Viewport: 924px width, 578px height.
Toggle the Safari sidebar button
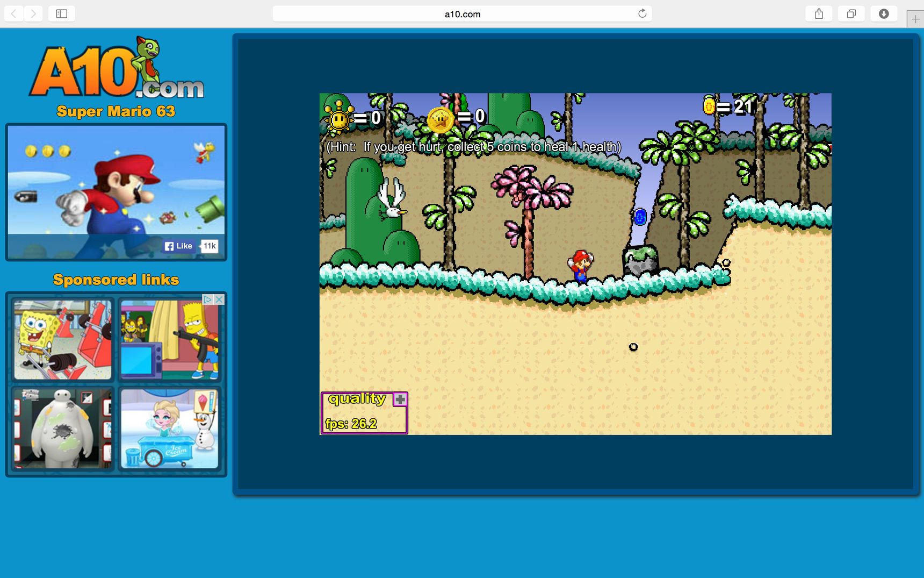pyautogui.click(x=62, y=13)
